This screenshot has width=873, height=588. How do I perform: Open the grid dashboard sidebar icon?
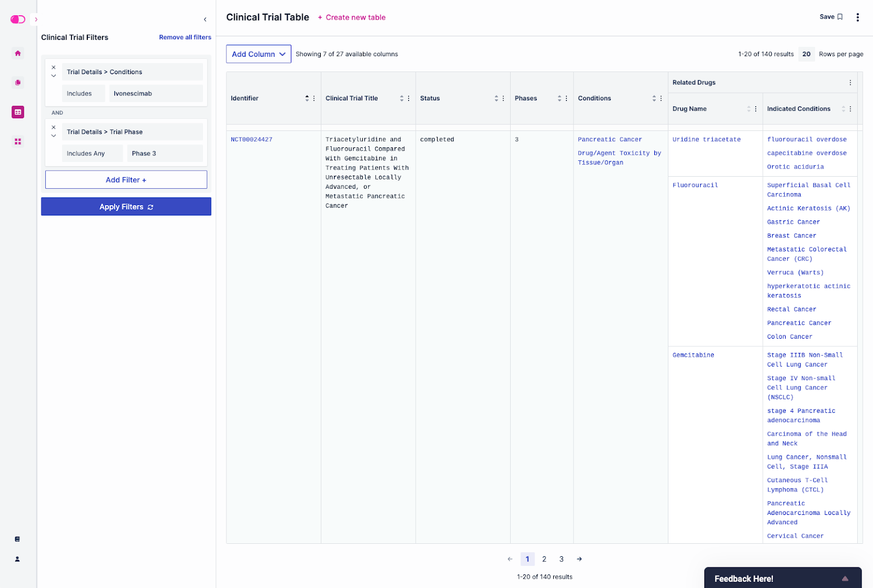click(x=18, y=142)
